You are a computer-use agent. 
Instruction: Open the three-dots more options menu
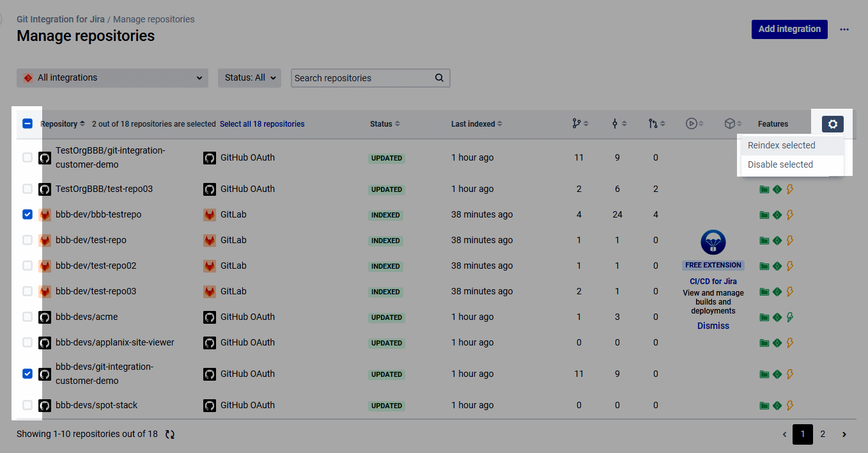844,29
